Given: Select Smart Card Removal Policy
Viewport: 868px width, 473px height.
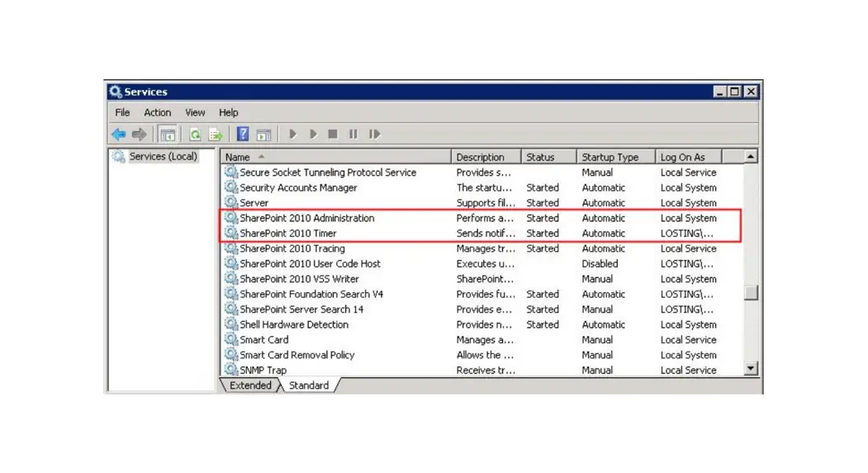Looking at the screenshot, I should tap(296, 355).
